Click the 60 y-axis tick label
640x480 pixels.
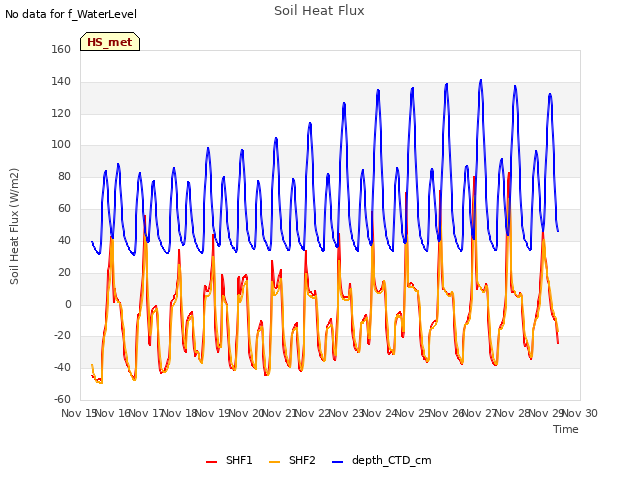(x=64, y=209)
